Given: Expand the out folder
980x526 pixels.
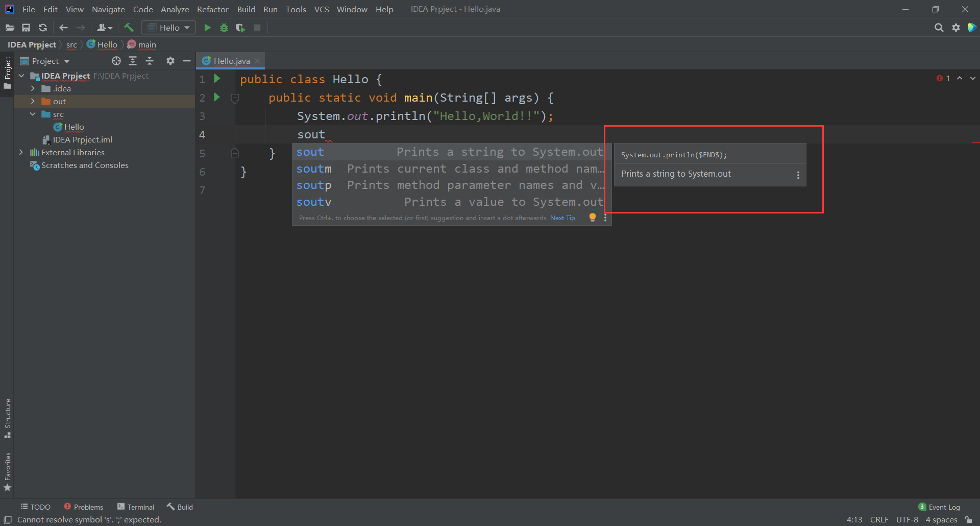Looking at the screenshot, I should point(33,101).
